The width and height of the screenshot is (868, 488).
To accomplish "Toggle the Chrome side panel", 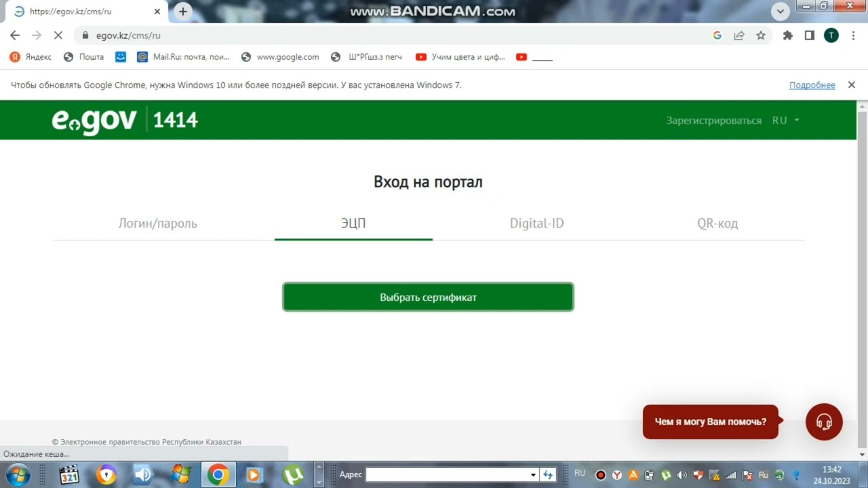I will 809,35.
